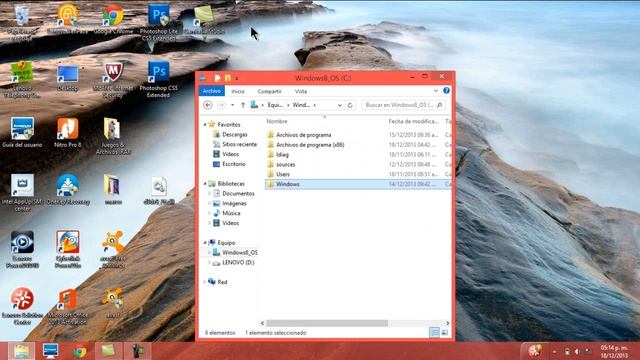Open the sticky notes desktop shortcut
This screenshot has height=360, width=640.
point(204,19)
